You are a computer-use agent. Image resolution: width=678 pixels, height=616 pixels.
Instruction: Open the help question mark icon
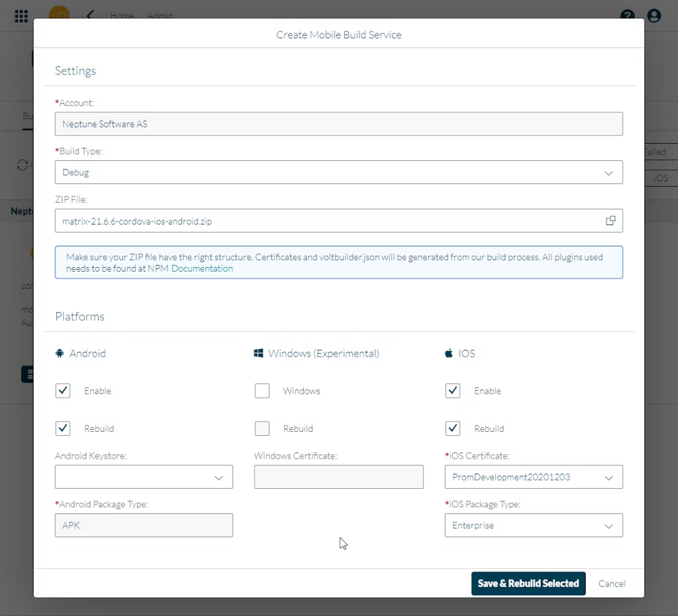click(627, 16)
